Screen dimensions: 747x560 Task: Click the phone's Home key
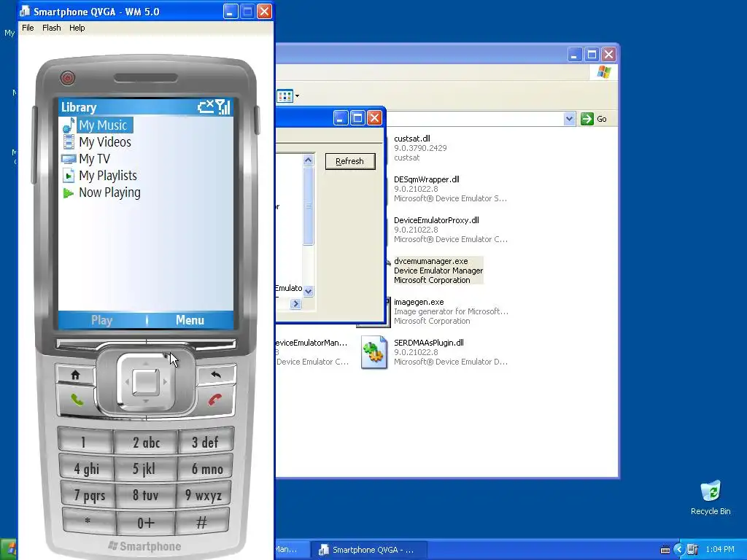coord(75,375)
